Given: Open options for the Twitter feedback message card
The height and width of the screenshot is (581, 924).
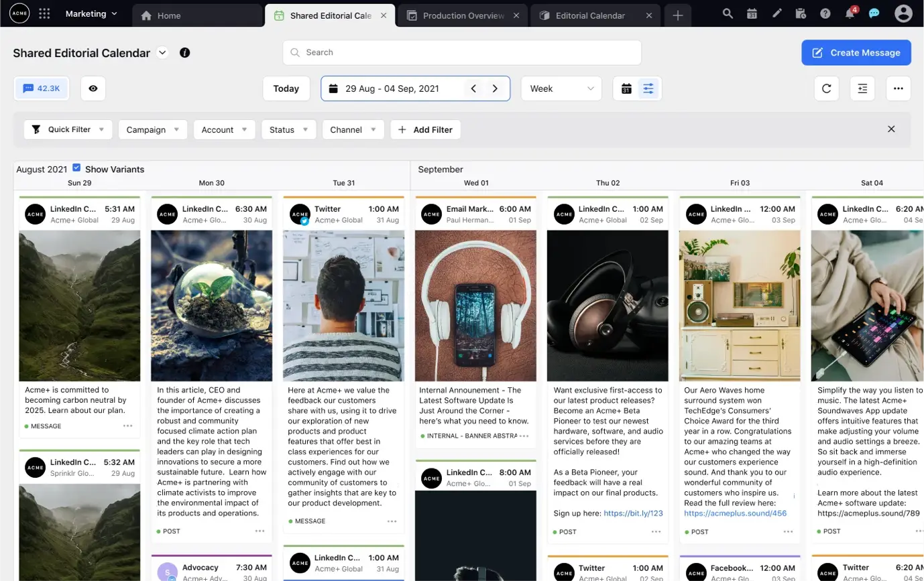Looking at the screenshot, I should [392, 521].
